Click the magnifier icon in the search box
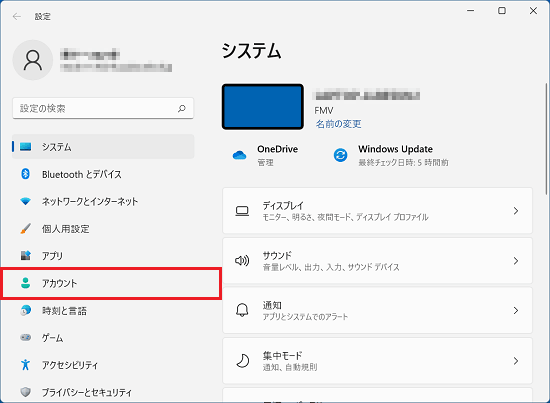Viewport: 550px width, 403px height. tap(181, 108)
